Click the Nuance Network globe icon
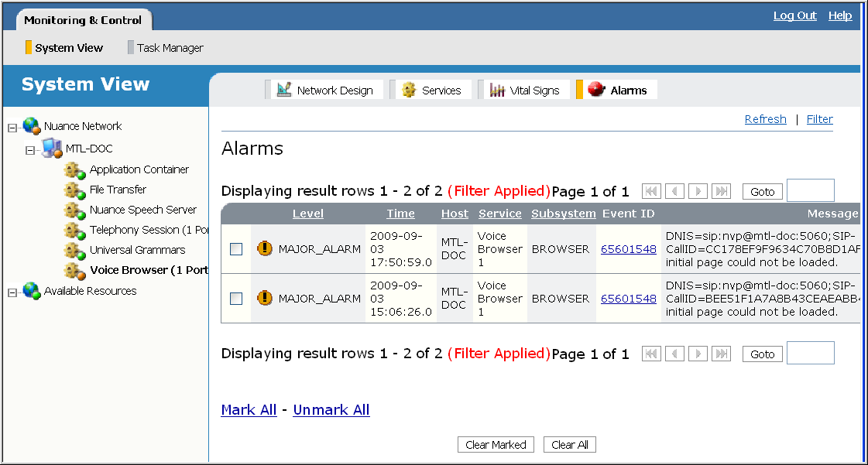Image resolution: width=868 pixels, height=465 pixels. pyautogui.click(x=32, y=126)
